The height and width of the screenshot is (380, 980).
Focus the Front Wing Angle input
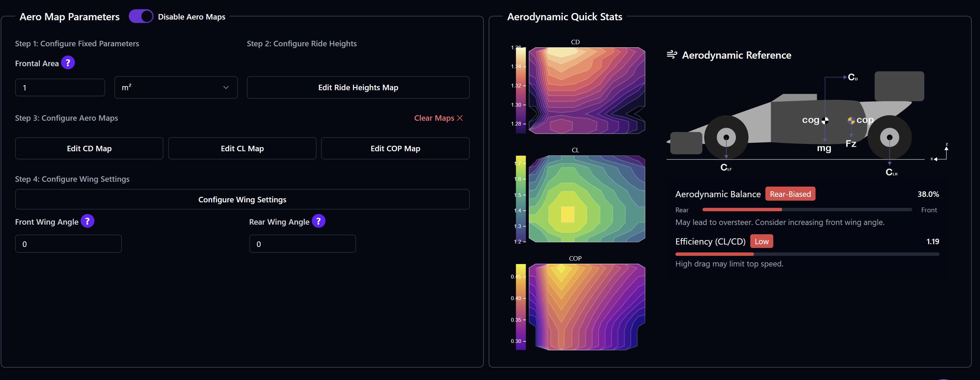(x=68, y=244)
